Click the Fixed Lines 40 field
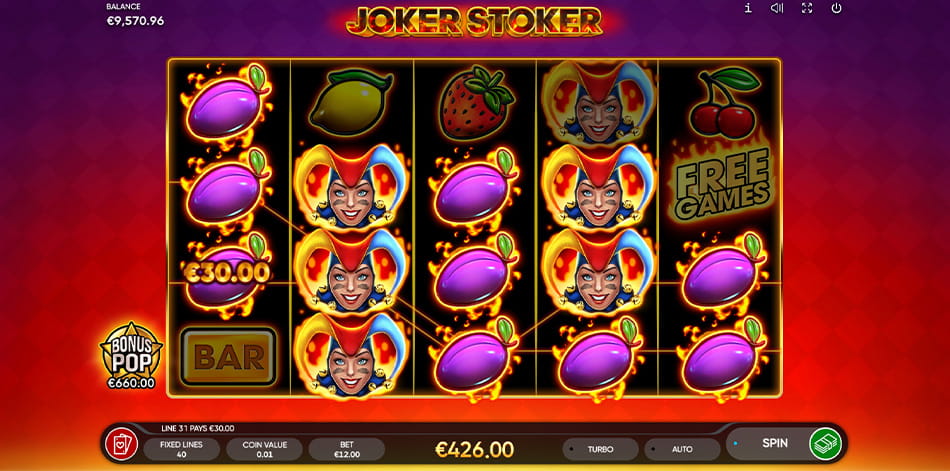This screenshot has width=950, height=471. (181, 449)
